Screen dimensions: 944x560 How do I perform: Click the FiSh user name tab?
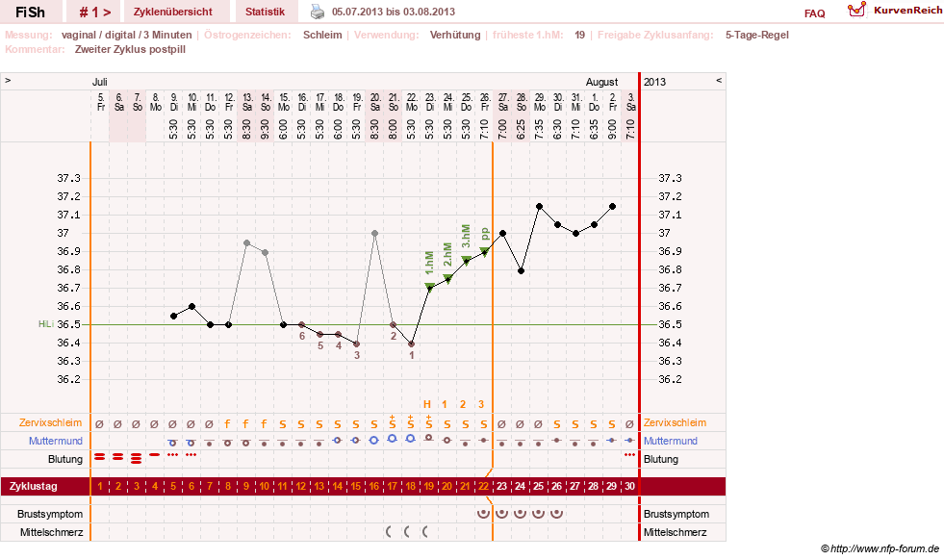30,12
